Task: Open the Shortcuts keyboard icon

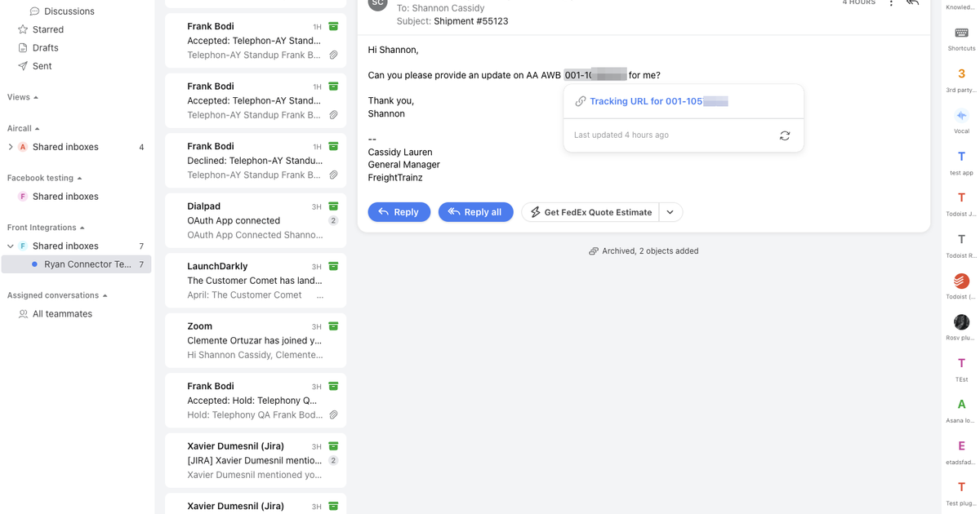Action: pos(961,33)
